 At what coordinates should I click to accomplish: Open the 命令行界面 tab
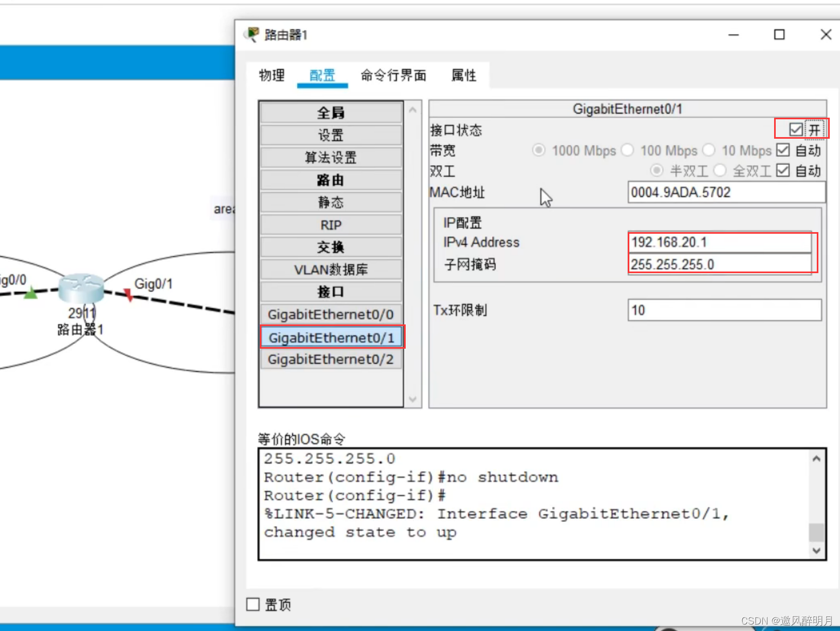393,76
